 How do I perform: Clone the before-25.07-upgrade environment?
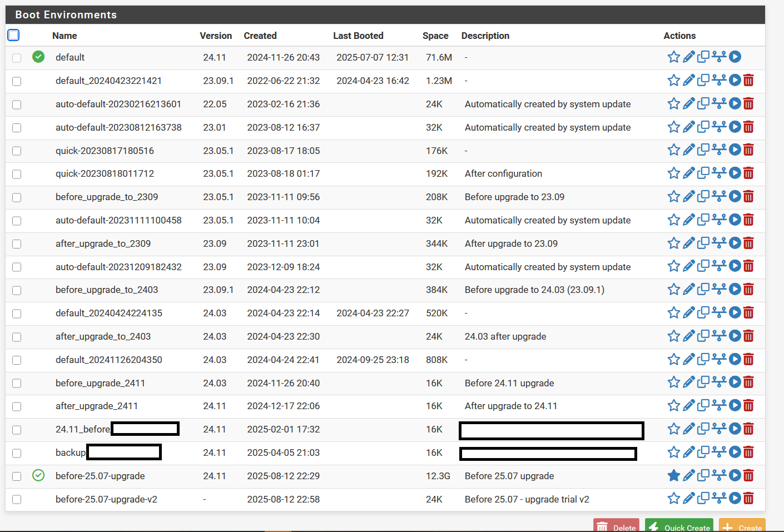click(x=703, y=475)
